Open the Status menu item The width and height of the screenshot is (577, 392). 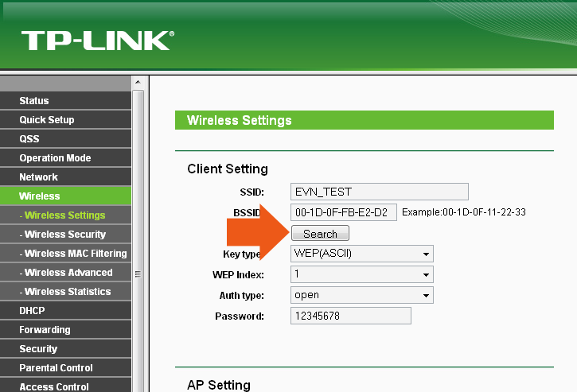tap(65, 101)
